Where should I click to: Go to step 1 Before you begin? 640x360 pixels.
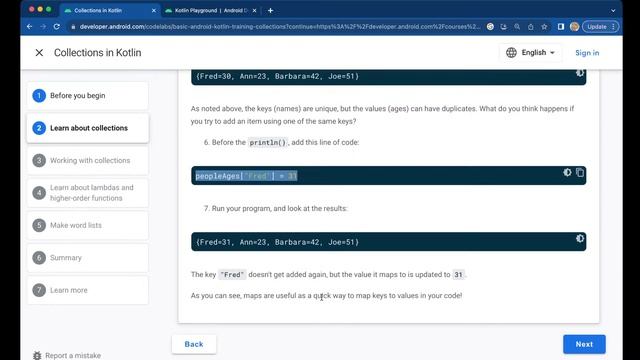click(x=88, y=96)
